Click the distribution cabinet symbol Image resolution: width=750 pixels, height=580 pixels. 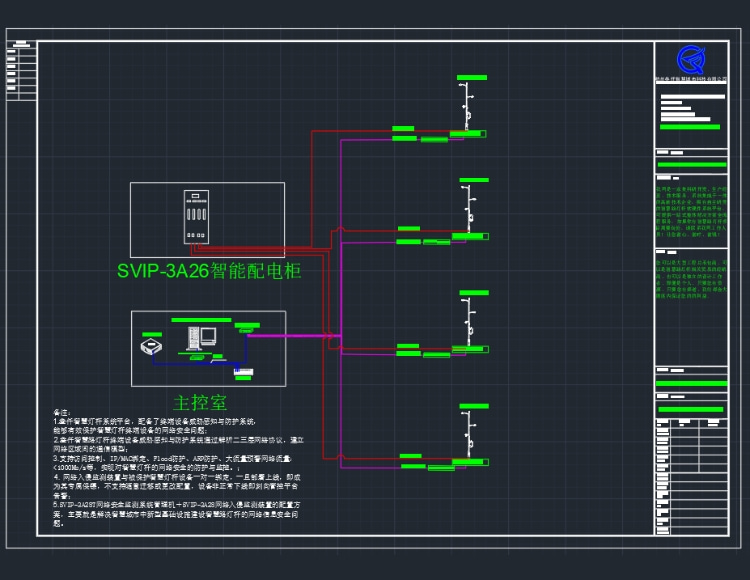(196, 217)
